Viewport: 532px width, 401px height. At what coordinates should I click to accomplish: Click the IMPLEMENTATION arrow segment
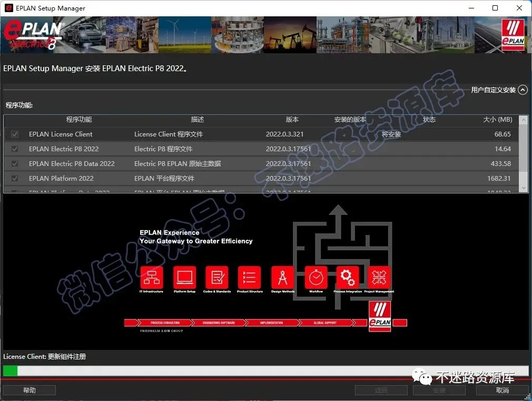coord(271,322)
